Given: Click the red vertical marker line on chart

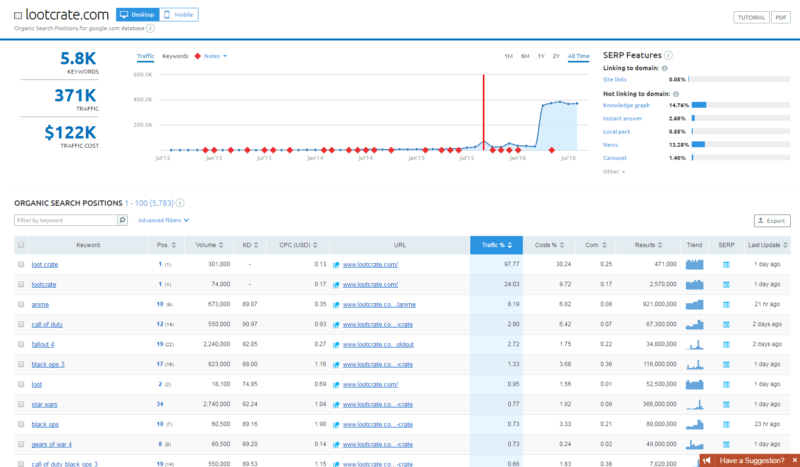Looking at the screenshot, I should click(484, 112).
